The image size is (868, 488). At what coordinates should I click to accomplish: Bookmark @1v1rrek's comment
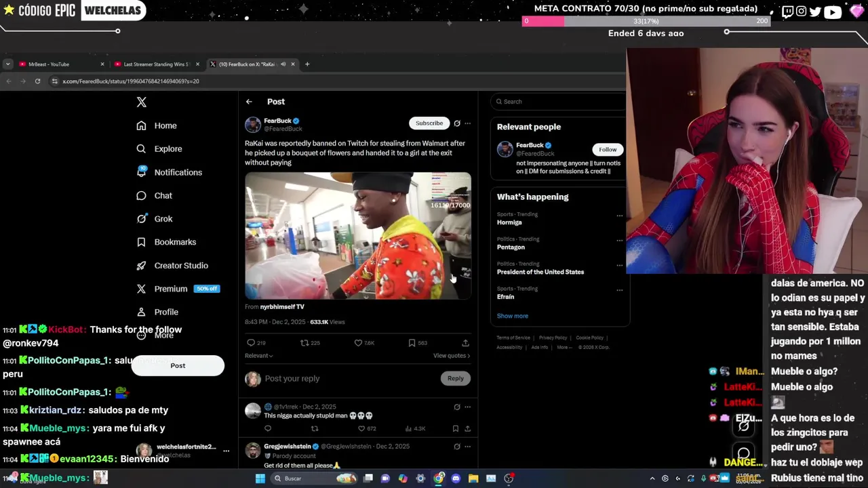pyautogui.click(x=456, y=428)
